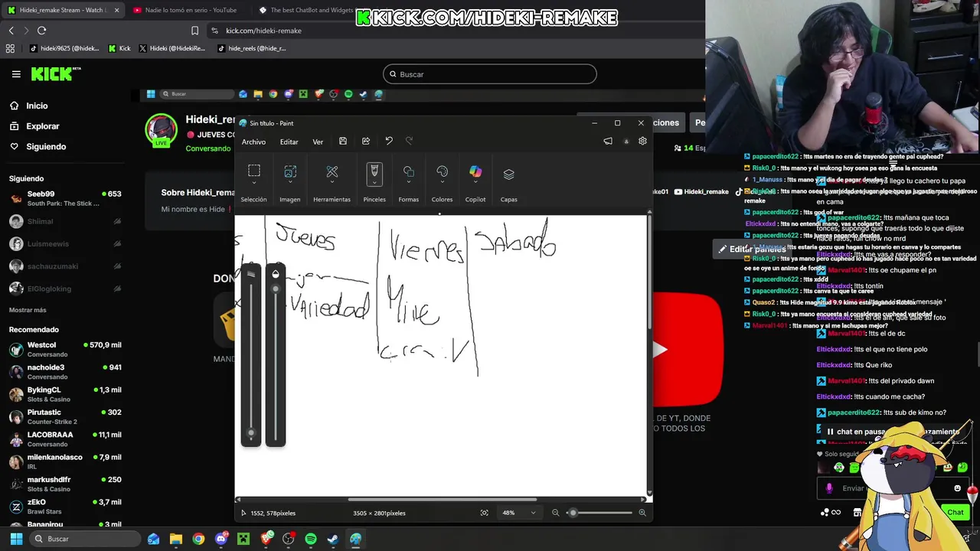Select the Paint Selección rectangle tool

pos(254,171)
